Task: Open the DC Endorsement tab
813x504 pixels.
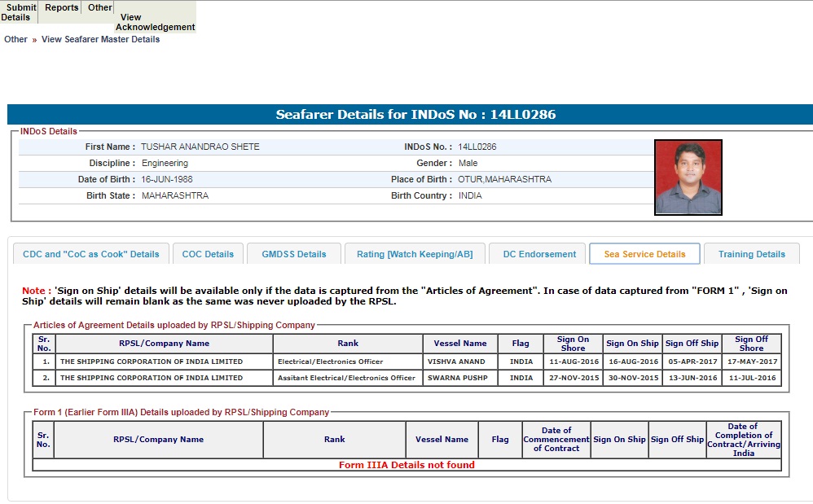Action: click(x=539, y=254)
